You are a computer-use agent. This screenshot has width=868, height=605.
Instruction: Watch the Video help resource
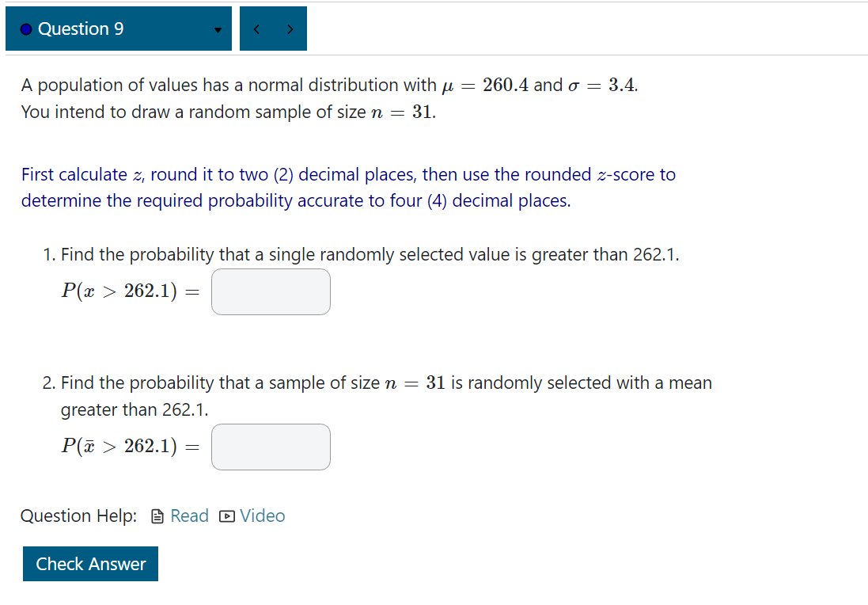coord(262,516)
